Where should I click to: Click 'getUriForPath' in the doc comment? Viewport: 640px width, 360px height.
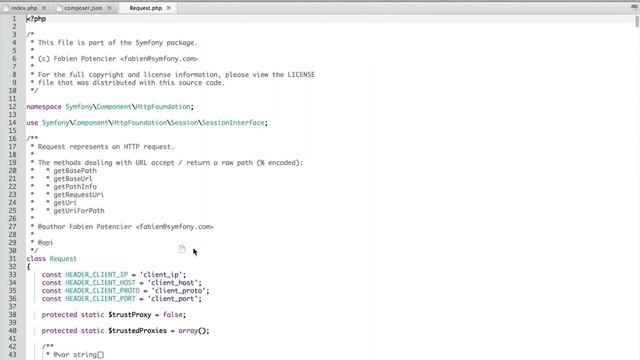click(79, 211)
